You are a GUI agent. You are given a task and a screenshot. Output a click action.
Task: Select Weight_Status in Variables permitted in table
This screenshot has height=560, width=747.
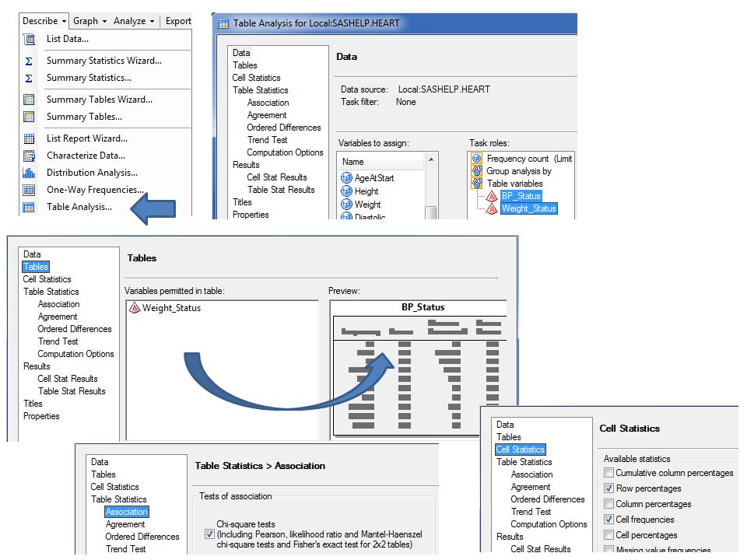pos(171,308)
